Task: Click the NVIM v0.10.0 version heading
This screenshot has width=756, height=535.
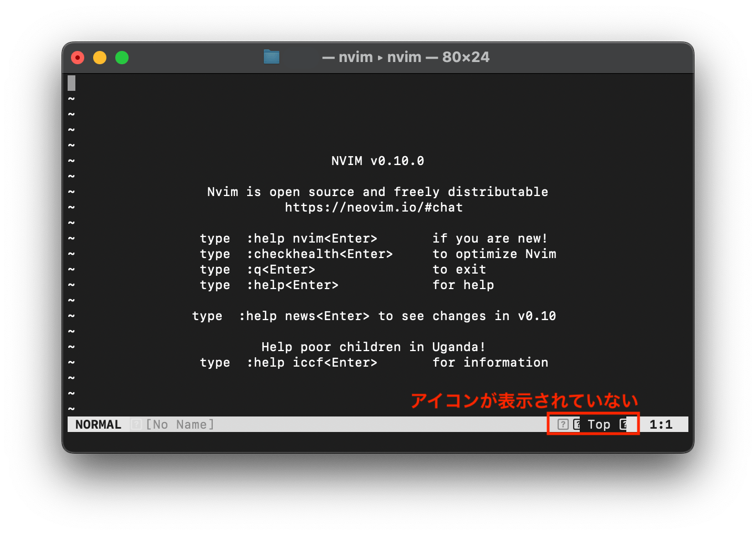Action: point(377,161)
